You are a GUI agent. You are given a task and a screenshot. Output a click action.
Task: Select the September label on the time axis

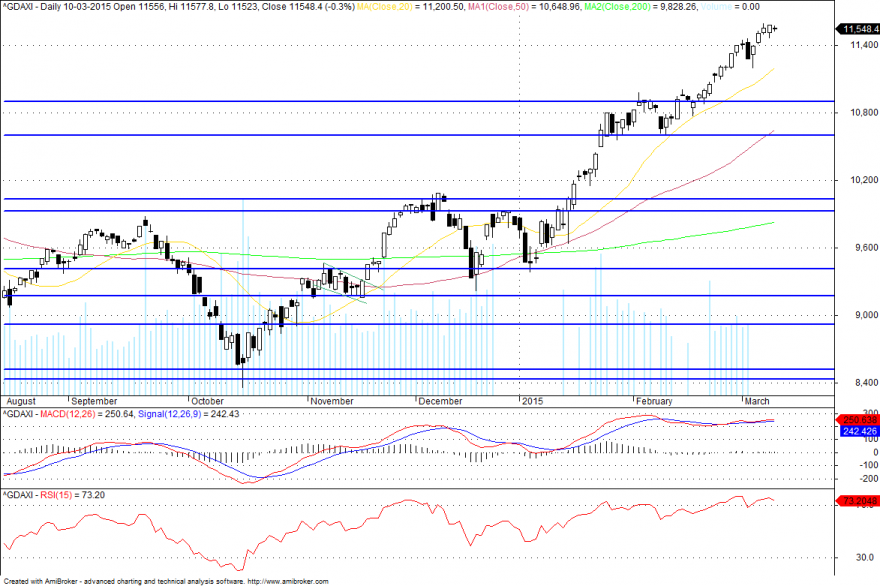94,401
